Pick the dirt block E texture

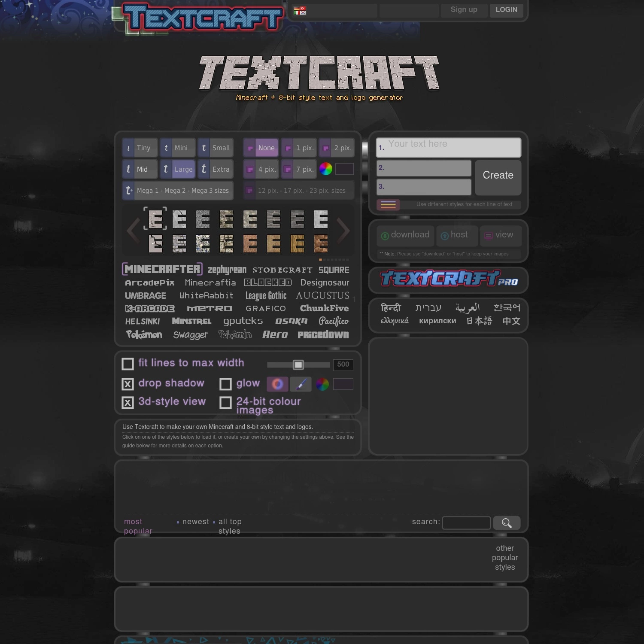pos(321,243)
